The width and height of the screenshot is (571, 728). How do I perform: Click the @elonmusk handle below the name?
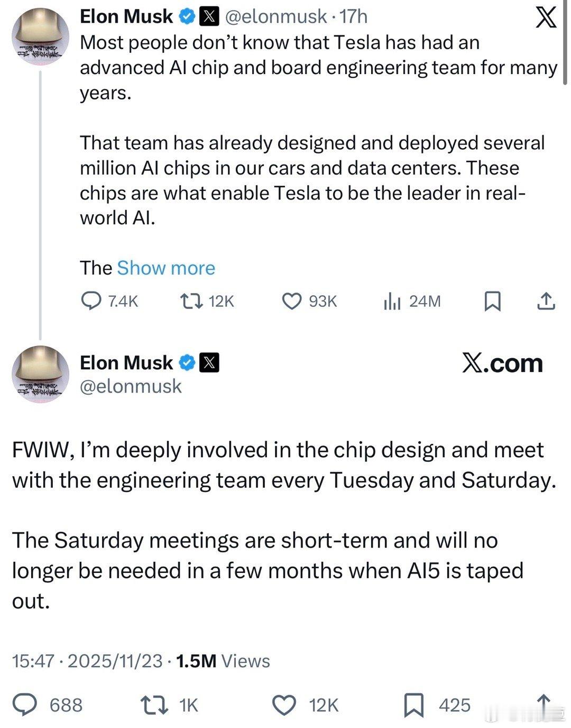[x=131, y=387]
